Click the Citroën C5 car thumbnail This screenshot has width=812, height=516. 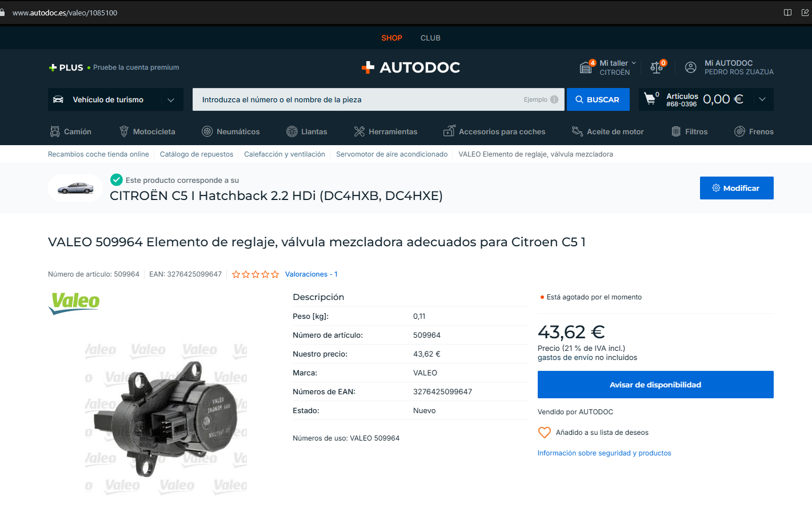tap(75, 188)
